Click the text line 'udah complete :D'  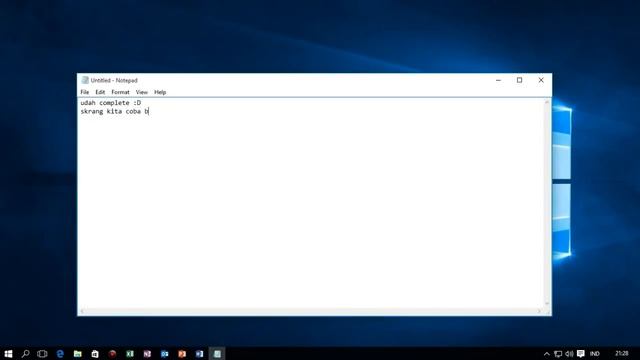pyautogui.click(x=111, y=103)
